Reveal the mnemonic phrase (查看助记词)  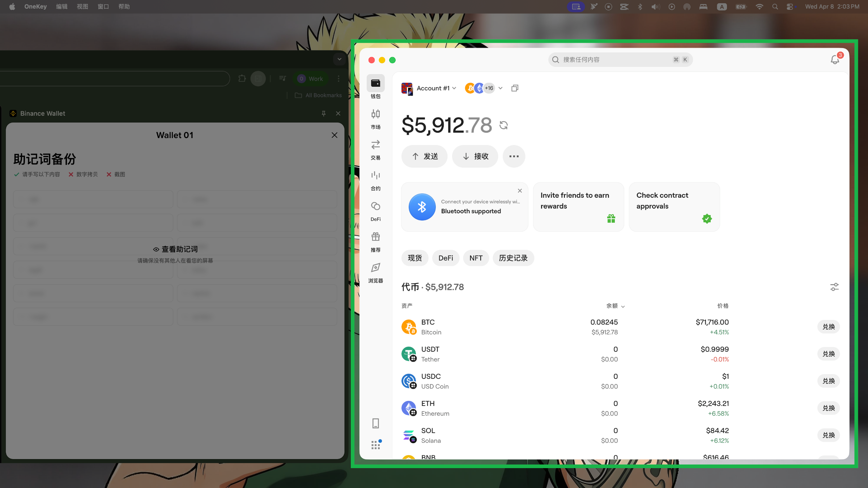tap(175, 249)
